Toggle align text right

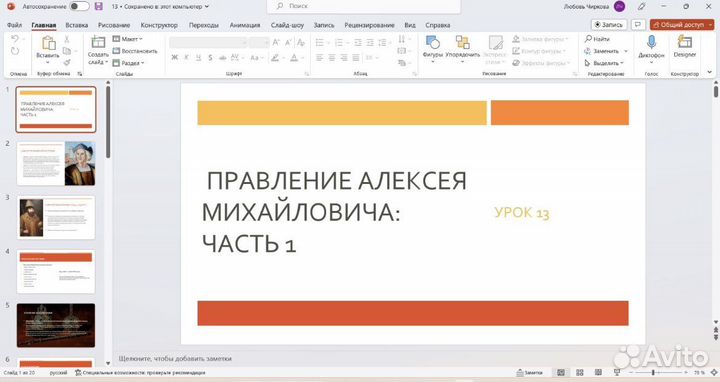[343, 58]
